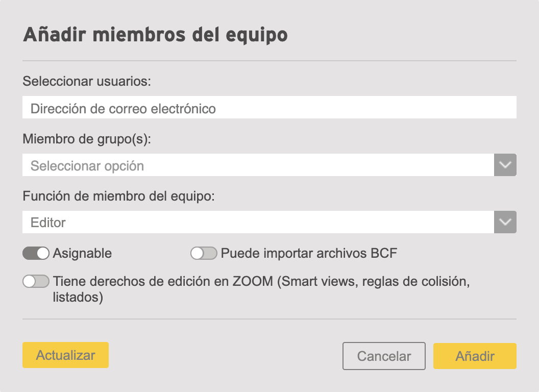Cancel the add team members dialog
This screenshot has height=392, width=539.
(x=384, y=356)
